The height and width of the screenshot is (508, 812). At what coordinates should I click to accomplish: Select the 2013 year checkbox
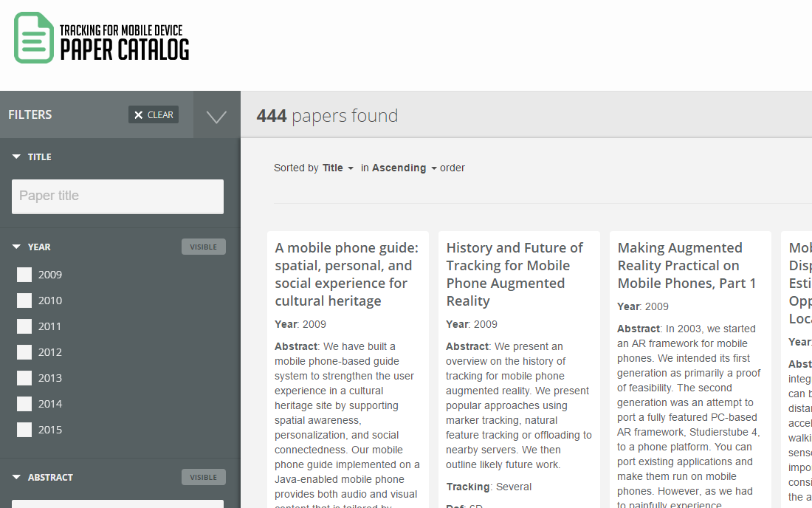pyautogui.click(x=24, y=378)
